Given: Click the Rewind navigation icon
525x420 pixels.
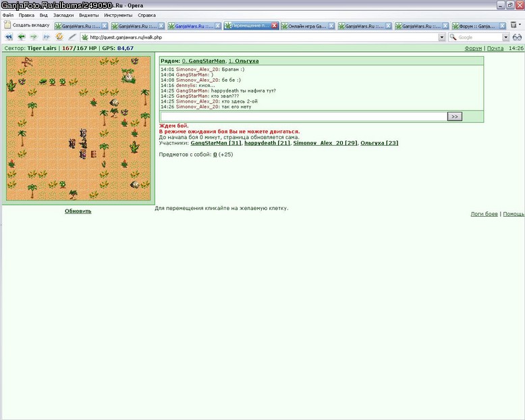Looking at the screenshot, I should click(x=9, y=37).
